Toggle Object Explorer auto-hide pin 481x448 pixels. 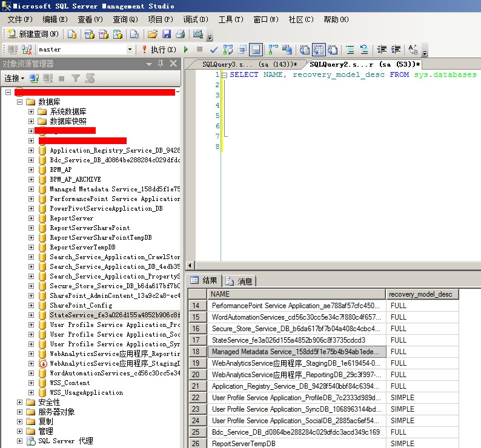161,64
